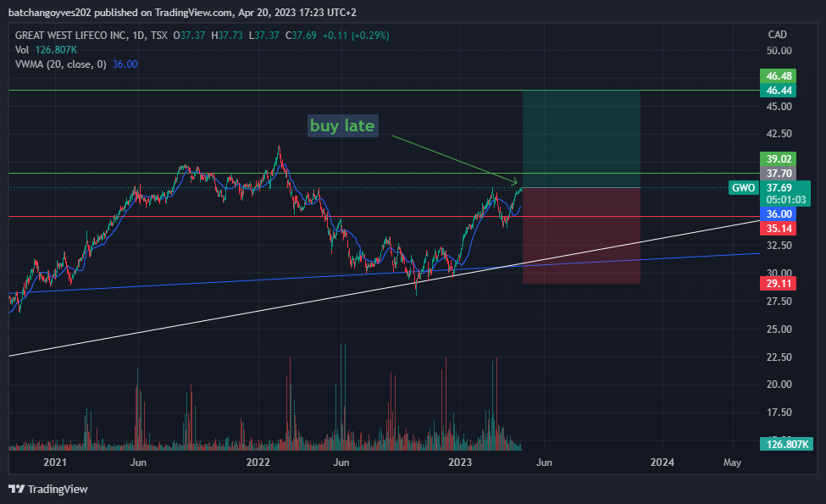Click the 126.807K volume axis label
826x504 pixels.
click(x=786, y=444)
